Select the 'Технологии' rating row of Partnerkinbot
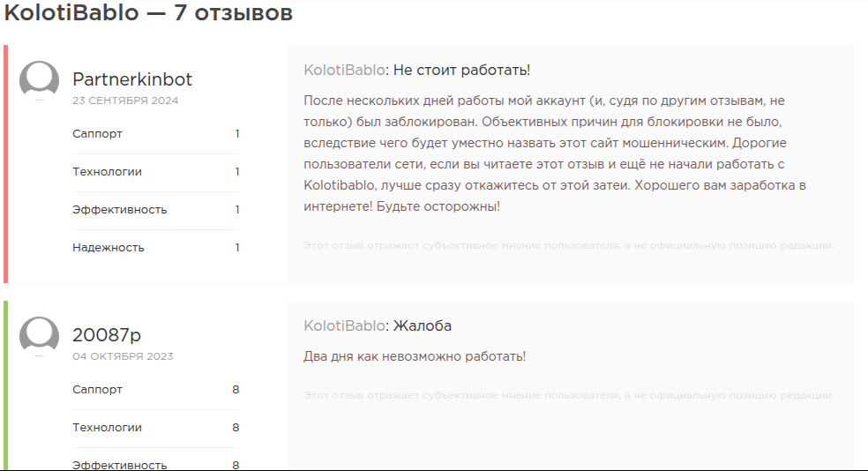The width and height of the screenshot is (868, 471). click(155, 172)
